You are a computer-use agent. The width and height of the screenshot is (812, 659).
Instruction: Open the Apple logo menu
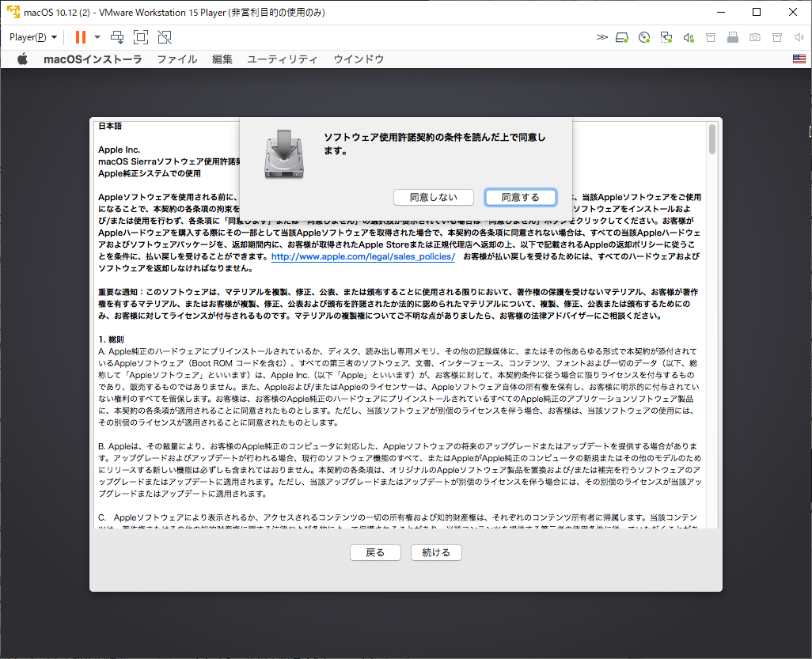[22, 59]
